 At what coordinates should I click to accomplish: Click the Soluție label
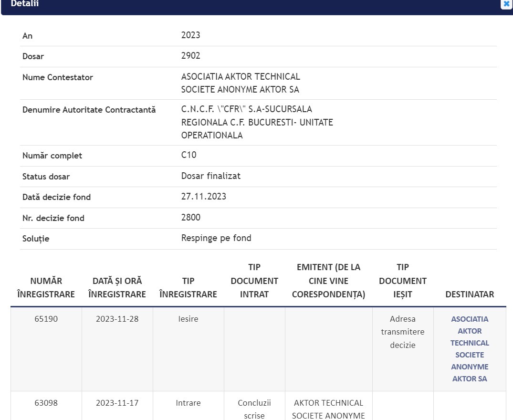coord(36,239)
